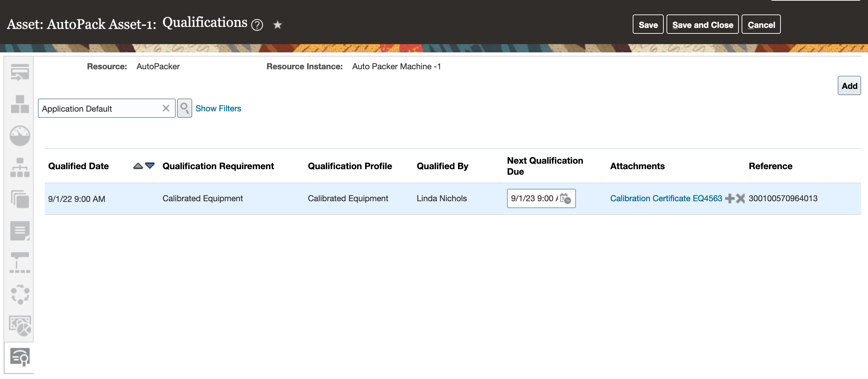Viewport: 868px width, 379px height.
Task: Open the gauge meter sidebar tab
Action: pos(20,135)
